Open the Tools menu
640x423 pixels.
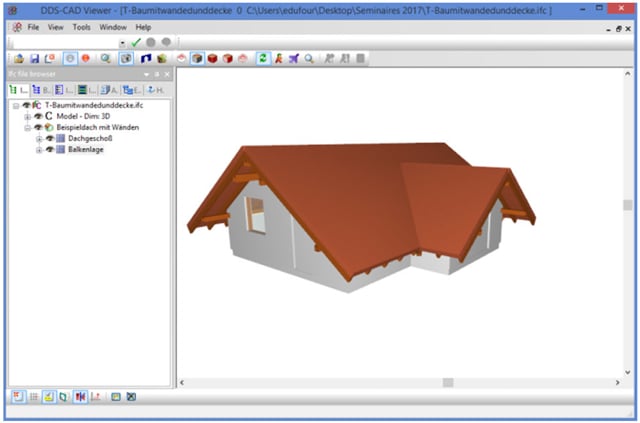82,27
